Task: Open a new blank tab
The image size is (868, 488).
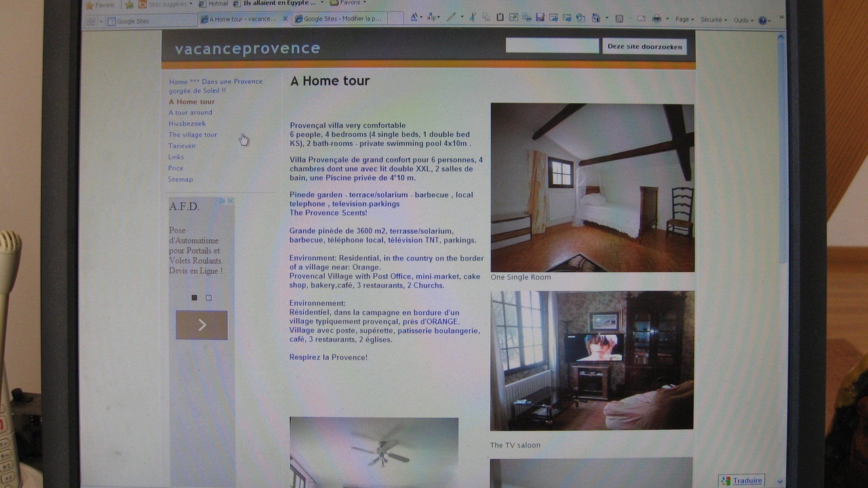Action: [395, 18]
